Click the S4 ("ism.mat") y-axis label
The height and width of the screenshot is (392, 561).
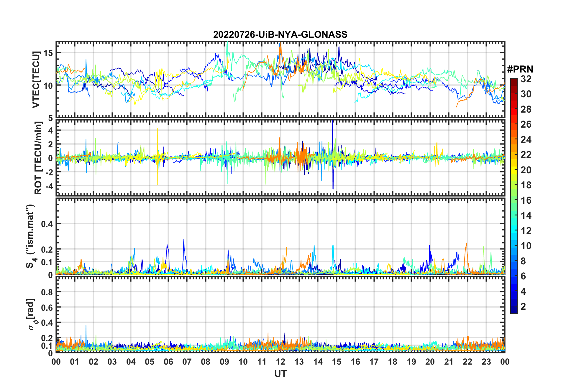pos(31,236)
